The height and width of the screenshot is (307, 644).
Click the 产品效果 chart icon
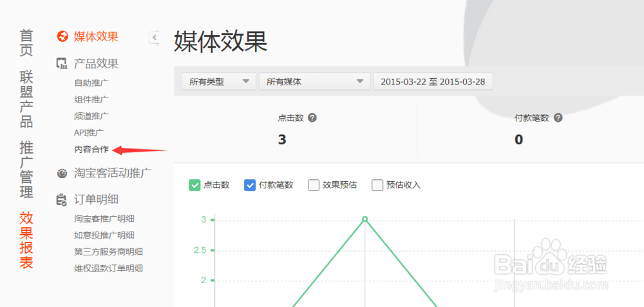click(62, 63)
